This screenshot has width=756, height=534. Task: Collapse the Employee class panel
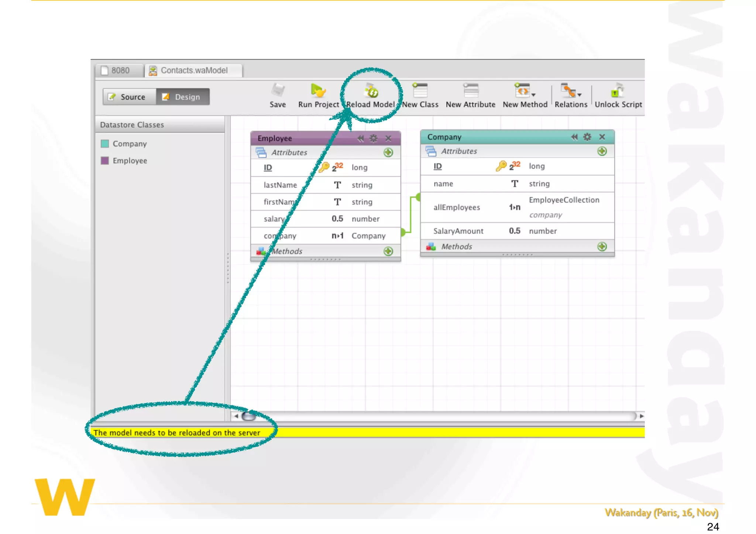(x=360, y=138)
